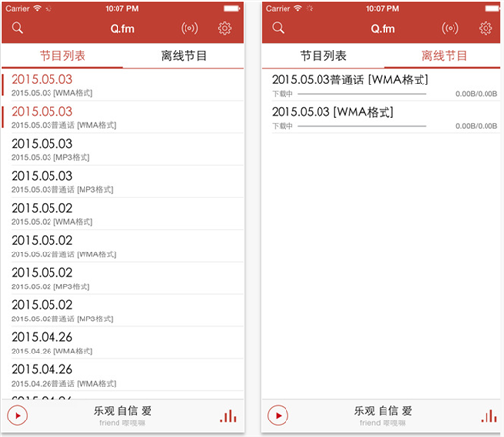Tap equalizer bars icon on the right screen
This screenshot has width=504, height=437.
point(489,416)
